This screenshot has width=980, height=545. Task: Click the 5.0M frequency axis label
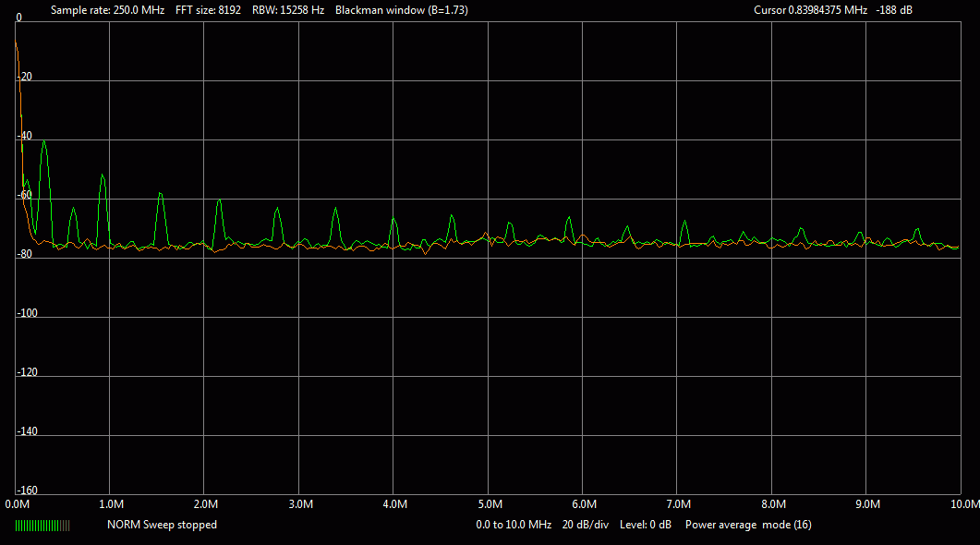(x=490, y=504)
